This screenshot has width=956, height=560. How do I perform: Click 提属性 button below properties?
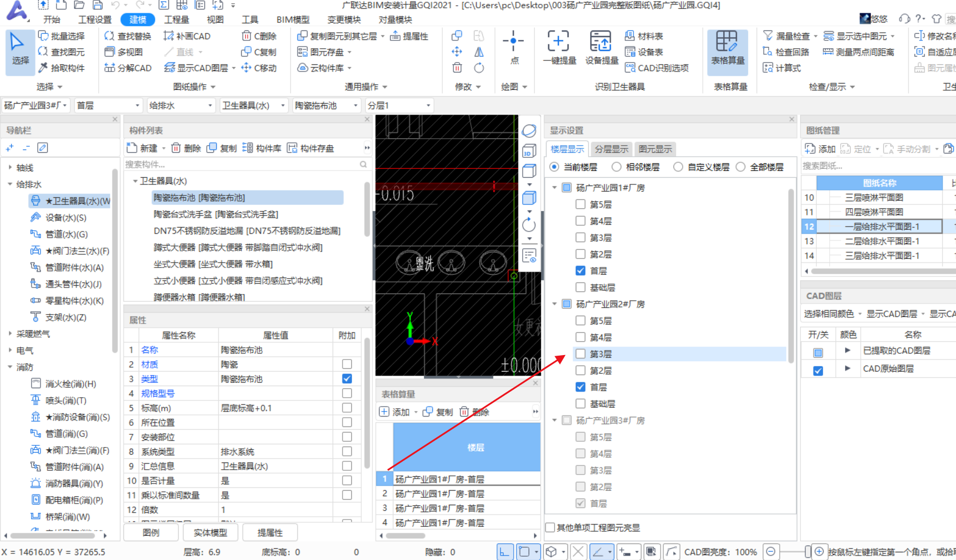[270, 532]
